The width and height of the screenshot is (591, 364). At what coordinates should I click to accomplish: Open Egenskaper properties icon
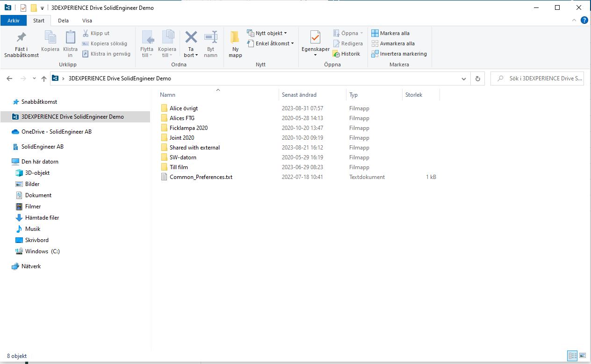315,37
